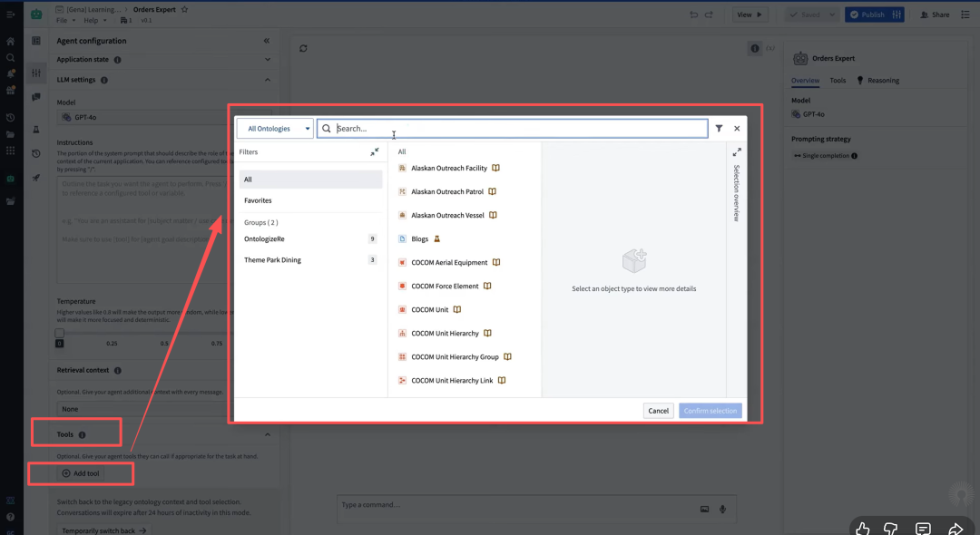
Task: Show info icon beside Tools heading
Action: [82, 435]
